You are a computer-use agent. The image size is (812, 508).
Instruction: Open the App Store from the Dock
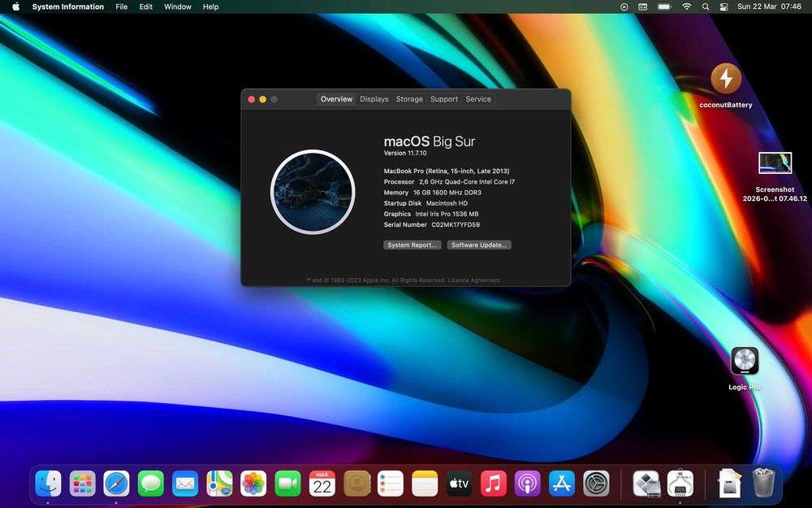[561, 484]
